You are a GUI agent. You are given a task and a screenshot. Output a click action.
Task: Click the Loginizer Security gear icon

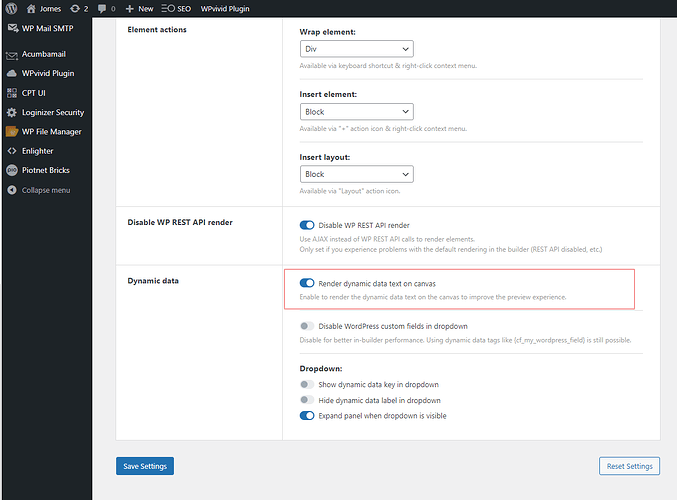tap(12, 112)
